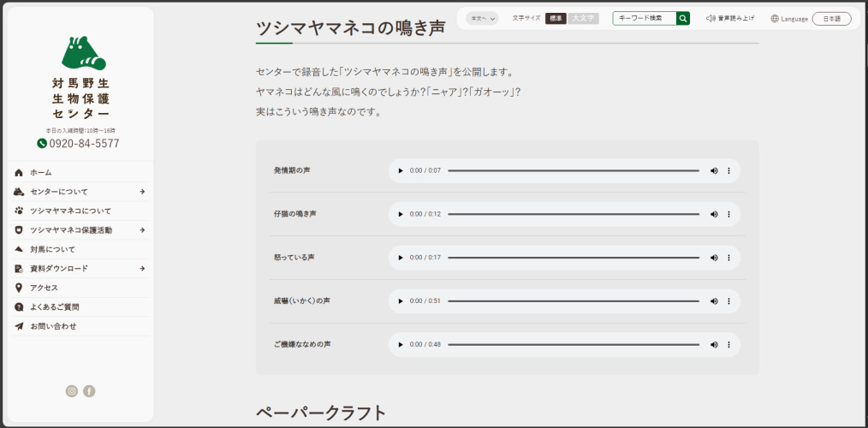868x428 pixels.
Task: Open the アクセス menu item
Action: point(44,288)
